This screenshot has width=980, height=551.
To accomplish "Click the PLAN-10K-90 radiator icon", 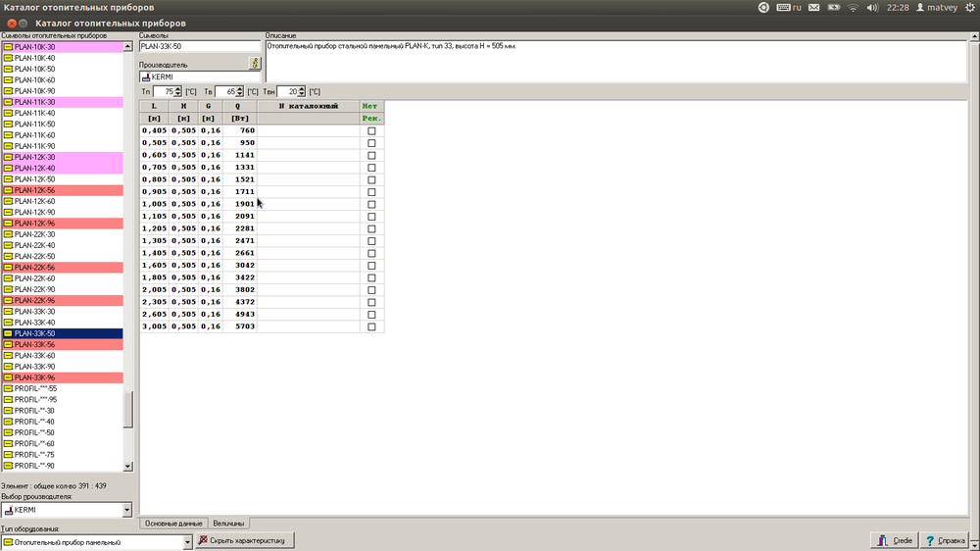I will (8, 90).
